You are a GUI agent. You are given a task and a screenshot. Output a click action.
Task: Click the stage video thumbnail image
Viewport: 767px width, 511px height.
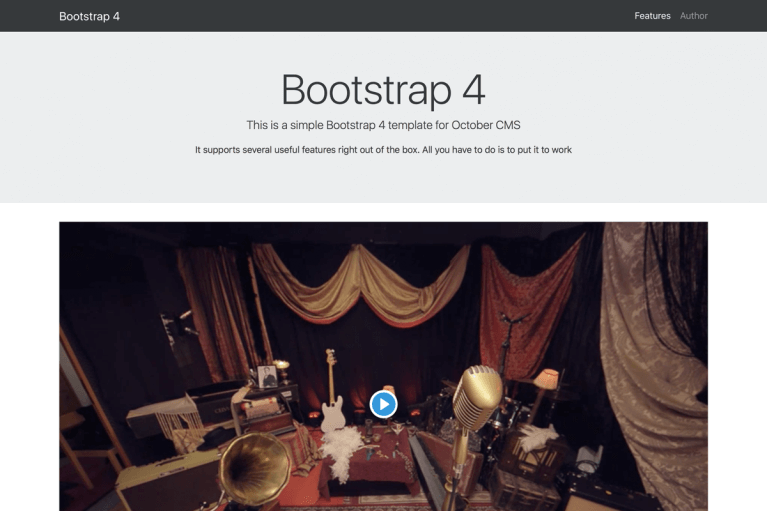[384, 366]
